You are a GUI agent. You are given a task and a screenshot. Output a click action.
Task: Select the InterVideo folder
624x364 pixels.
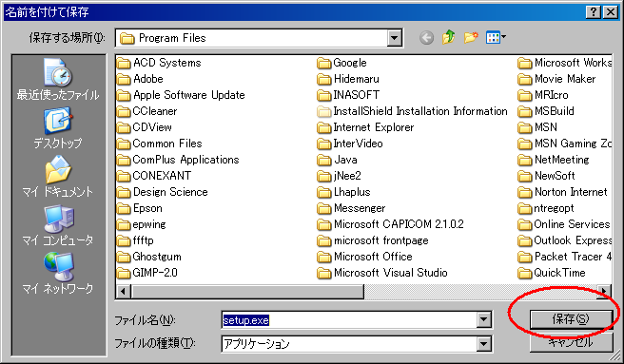click(x=350, y=144)
